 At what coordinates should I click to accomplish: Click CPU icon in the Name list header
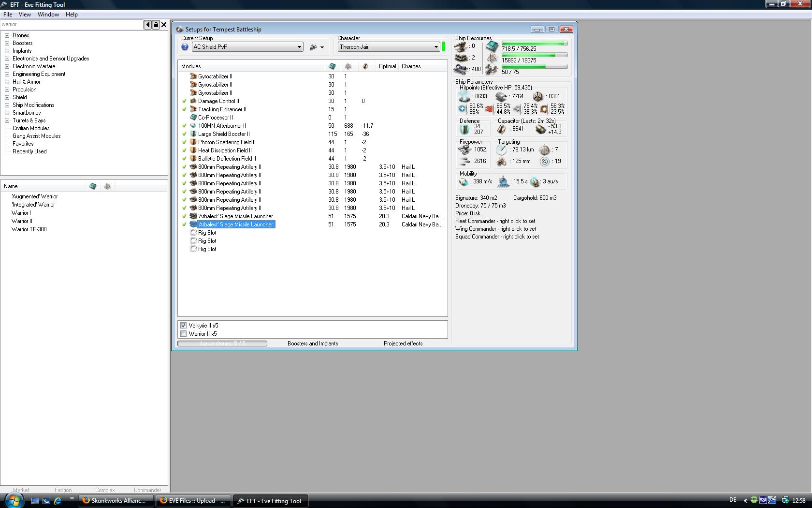coord(93,186)
